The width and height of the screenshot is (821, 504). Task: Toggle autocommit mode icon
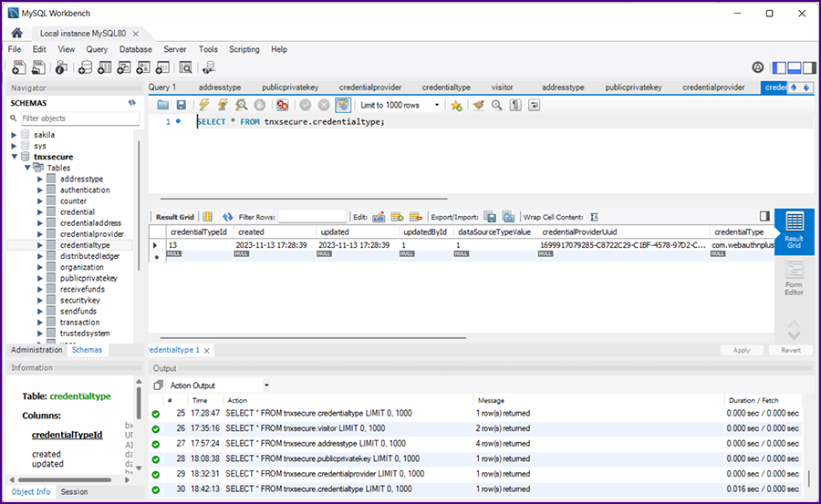343,105
